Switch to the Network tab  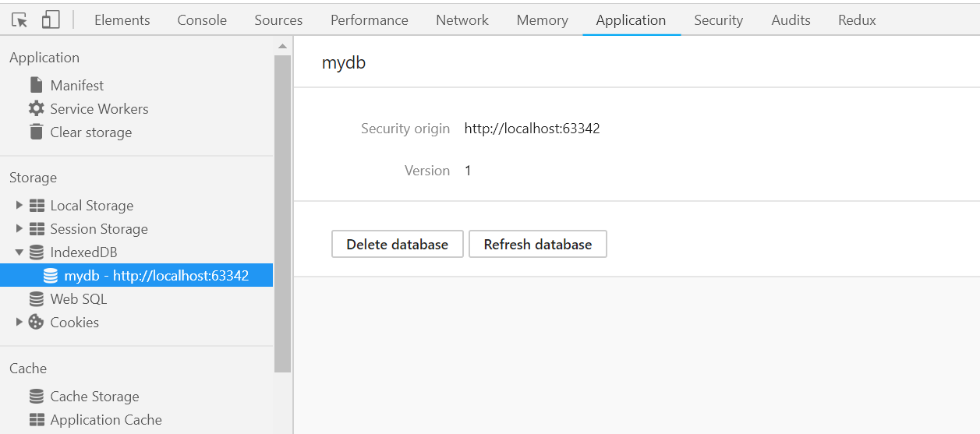462,20
